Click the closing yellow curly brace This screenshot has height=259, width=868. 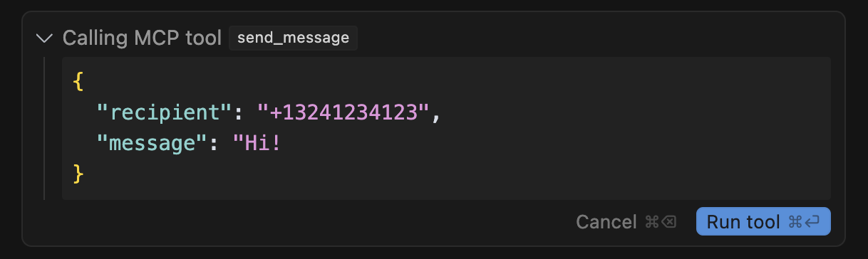click(x=78, y=173)
